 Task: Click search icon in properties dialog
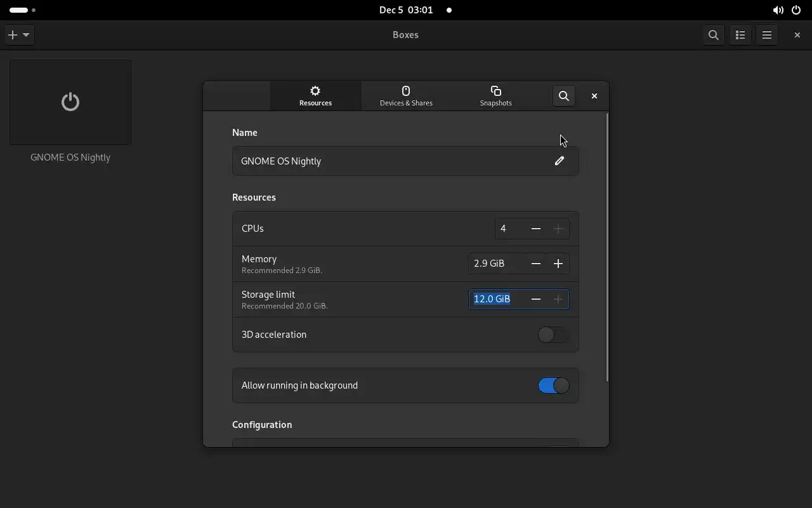pyautogui.click(x=563, y=96)
